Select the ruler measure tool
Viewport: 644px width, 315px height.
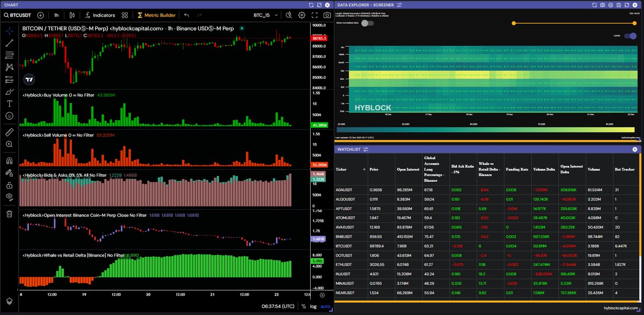9,132
